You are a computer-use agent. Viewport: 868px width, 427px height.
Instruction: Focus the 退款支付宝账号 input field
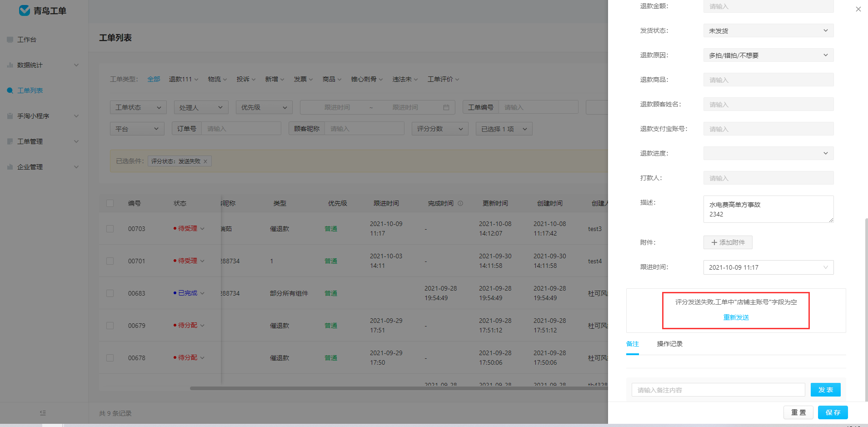[x=768, y=129]
